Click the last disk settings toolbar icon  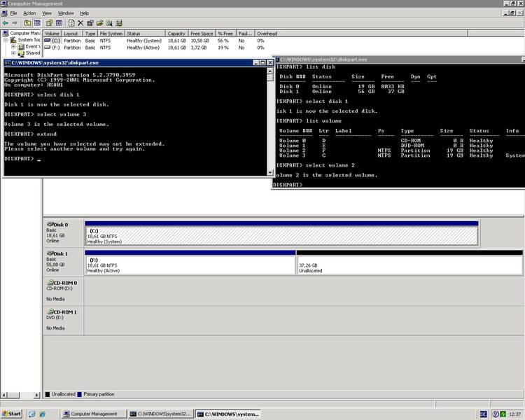tap(119, 23)
